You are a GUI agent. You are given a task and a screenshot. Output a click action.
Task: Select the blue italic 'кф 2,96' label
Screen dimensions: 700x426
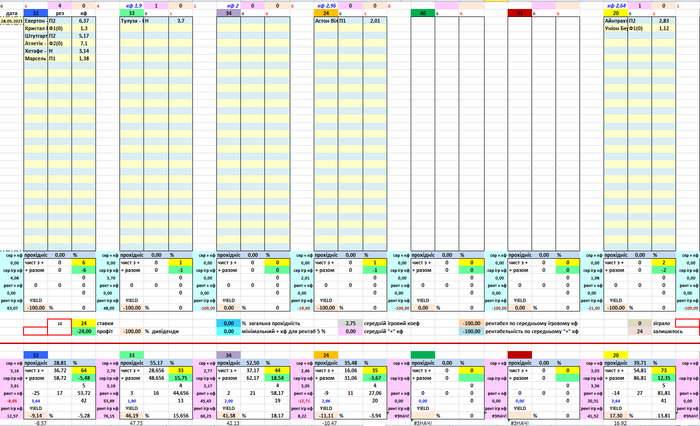tap(327, 6)
